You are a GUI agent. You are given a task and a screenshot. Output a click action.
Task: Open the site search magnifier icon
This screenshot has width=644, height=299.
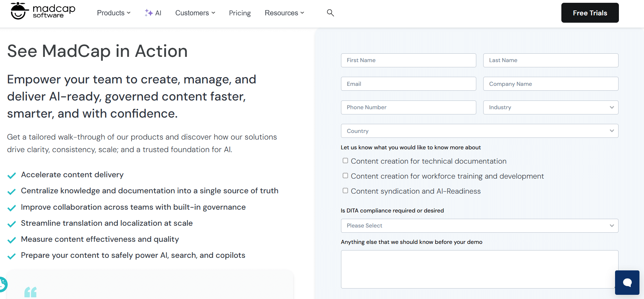(330, 13)
